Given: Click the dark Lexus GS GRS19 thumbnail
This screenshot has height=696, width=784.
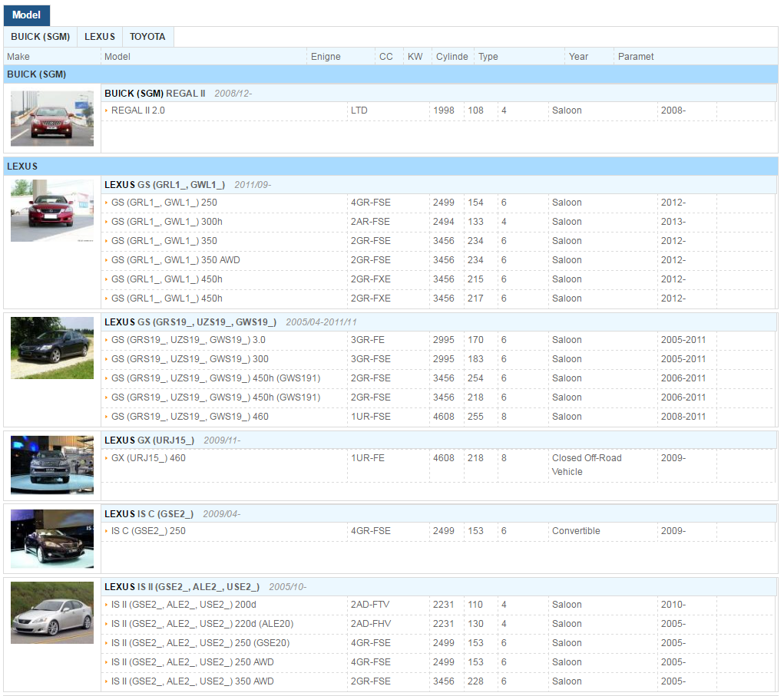Looking at the screenshot, I should tap(52, 348).
